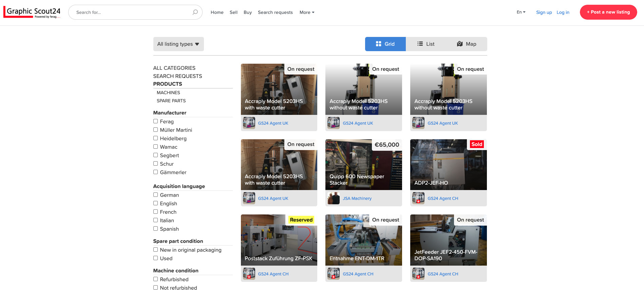The image size is (644, 290).
Task: Click the search magnifier icon
Action: tap(195, 12)
